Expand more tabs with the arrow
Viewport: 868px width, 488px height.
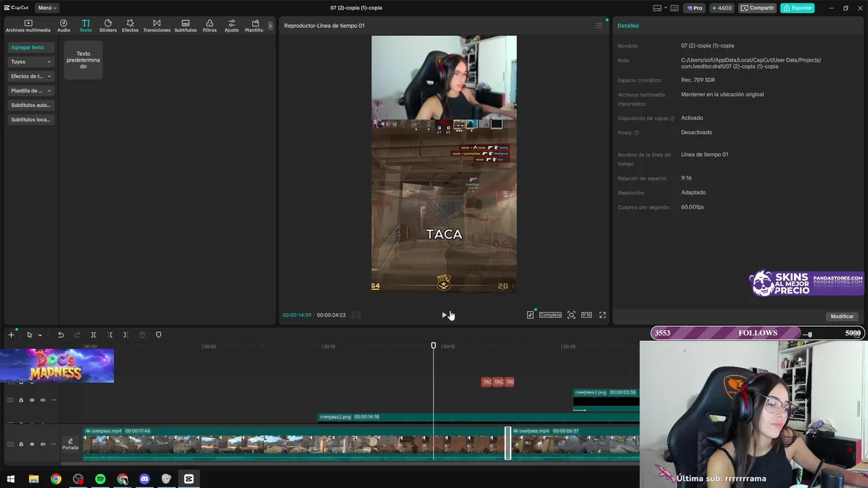[270, 26]
